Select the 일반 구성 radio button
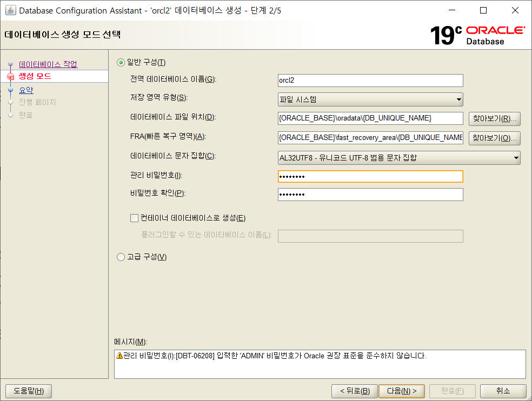 click(x=121, y=63)
